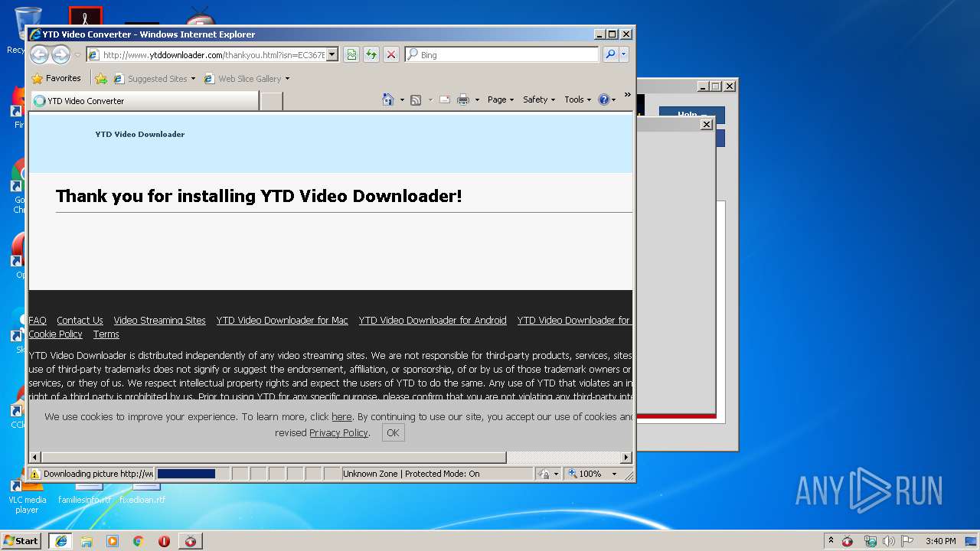Viewport: 980px width, 551px height.
Task: Open Suggested Sites dropdown
Action: (155, 78)
